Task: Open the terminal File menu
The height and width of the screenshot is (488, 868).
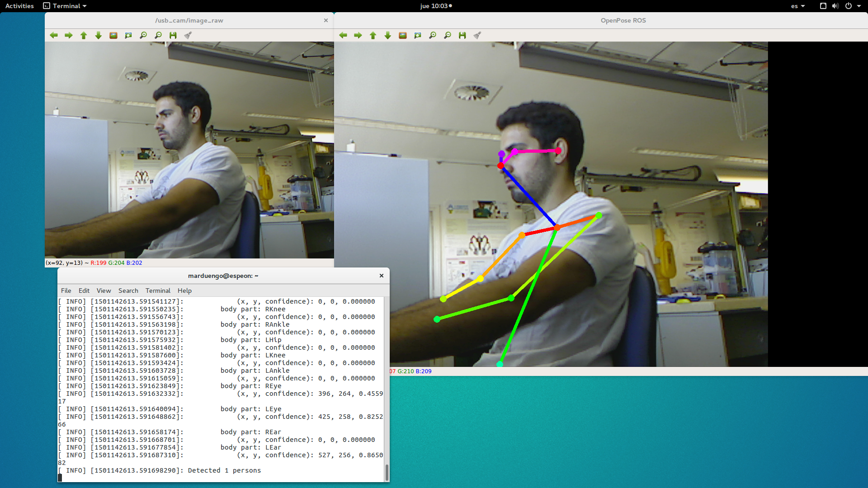Action: [x=66, y=291]
